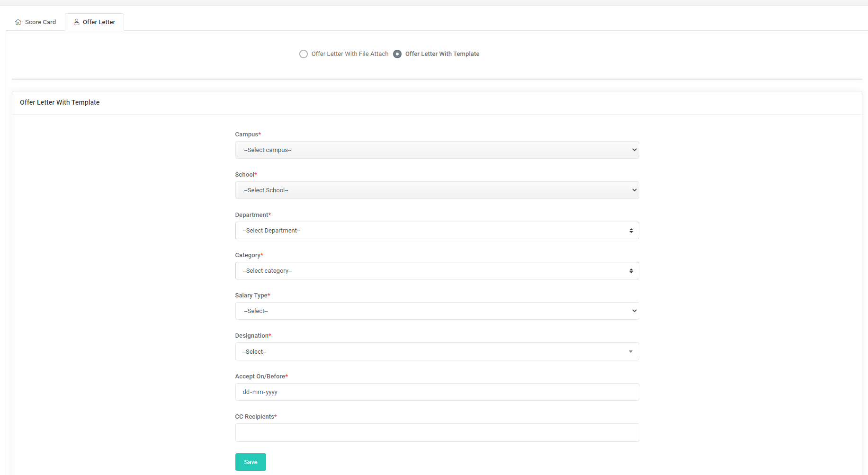Screen dimensions: 868x475
Task: Focus the CC Recipients input field
Action: [437, 433]
